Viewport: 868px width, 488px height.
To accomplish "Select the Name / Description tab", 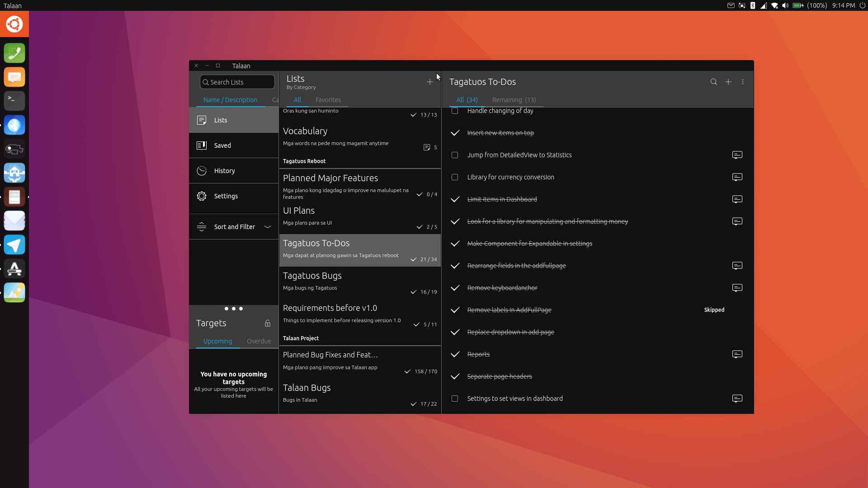I will [x=230, y=100].
